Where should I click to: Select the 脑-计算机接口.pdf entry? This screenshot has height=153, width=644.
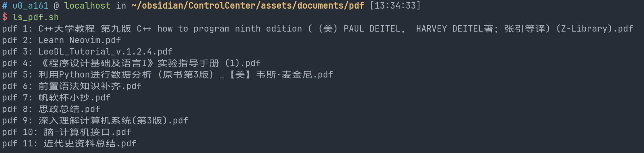(87, 132)
